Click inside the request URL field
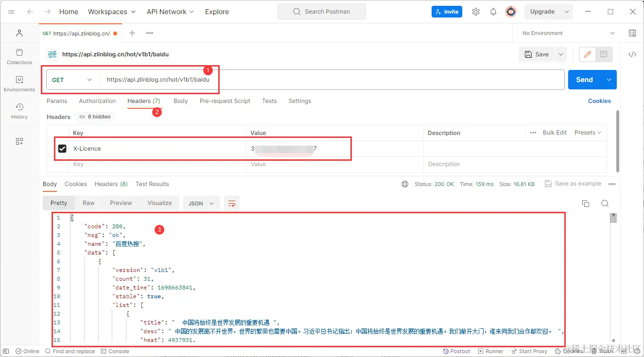Image resolution: width=644 pixels, height=357 pixels. coord(292,79)
